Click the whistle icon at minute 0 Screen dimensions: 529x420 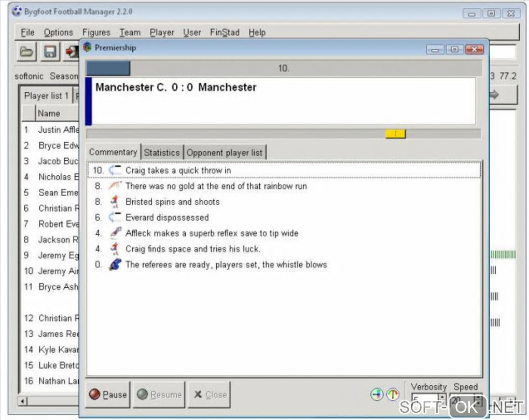point(115,264)
